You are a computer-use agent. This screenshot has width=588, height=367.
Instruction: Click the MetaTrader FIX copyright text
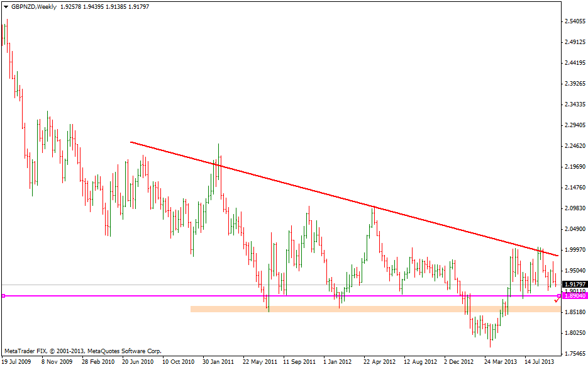click(82, 351)
